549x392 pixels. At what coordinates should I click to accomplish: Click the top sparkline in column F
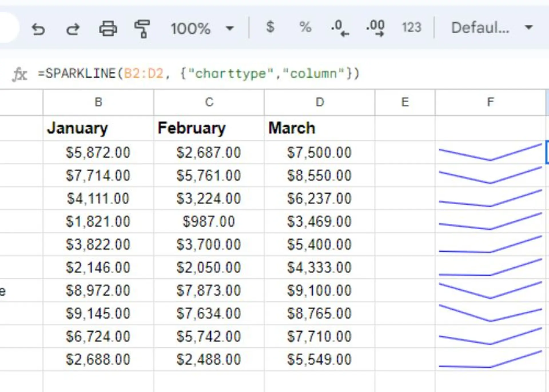click(491, 152)
